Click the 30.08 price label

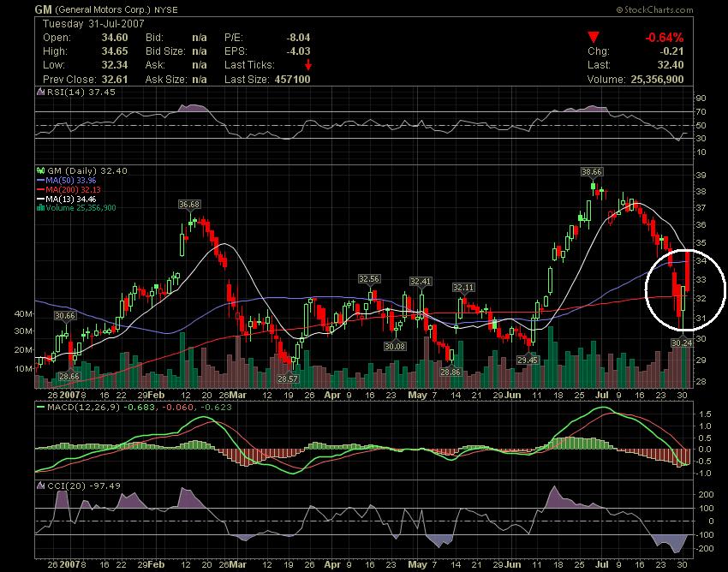pyautogui.click(x=395, y=346)
